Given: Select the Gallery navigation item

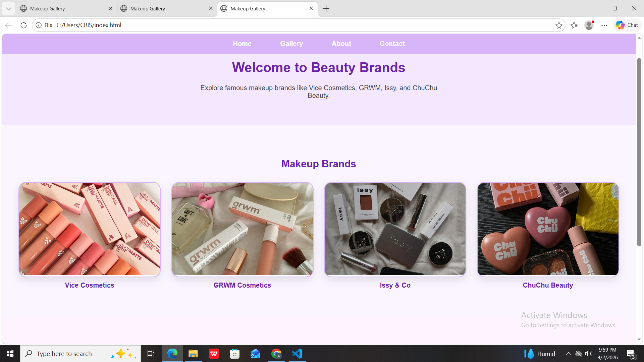Looking at the screenshot, I should click(291, 44).
